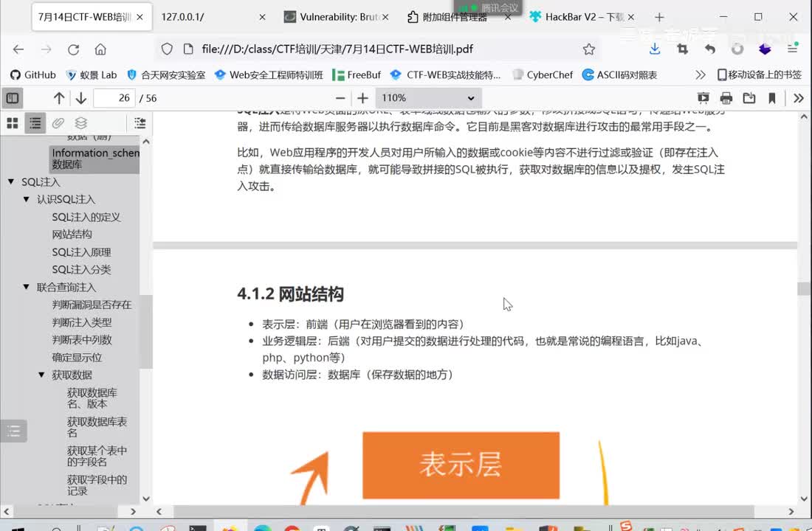Open outline entry SQL注入原理
This screenshot has height=531, width=812.
click(x=81, y=252)
